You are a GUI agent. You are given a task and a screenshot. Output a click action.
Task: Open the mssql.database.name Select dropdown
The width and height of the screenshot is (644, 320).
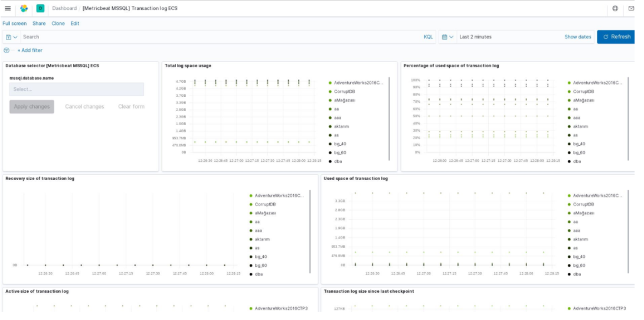[76, 89]
